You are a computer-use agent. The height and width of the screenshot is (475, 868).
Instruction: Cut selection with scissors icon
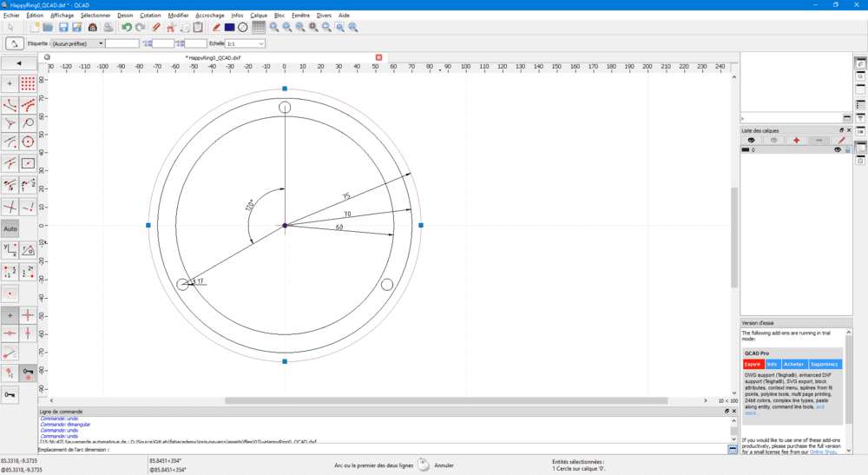171,27
